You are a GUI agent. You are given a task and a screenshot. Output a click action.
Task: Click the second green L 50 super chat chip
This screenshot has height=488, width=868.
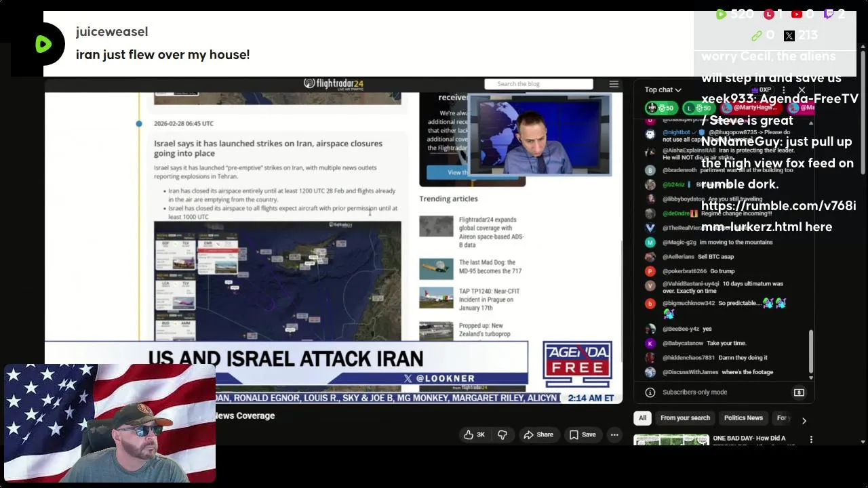point(699,108)
